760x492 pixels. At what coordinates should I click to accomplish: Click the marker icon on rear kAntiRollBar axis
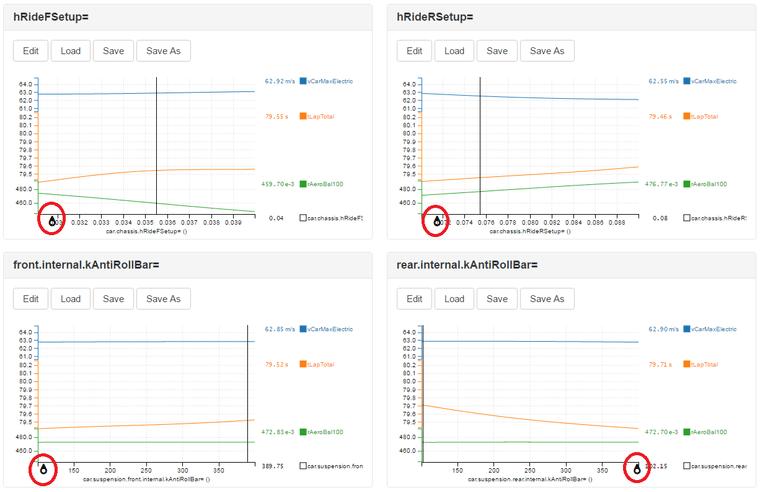pos(636,466)
